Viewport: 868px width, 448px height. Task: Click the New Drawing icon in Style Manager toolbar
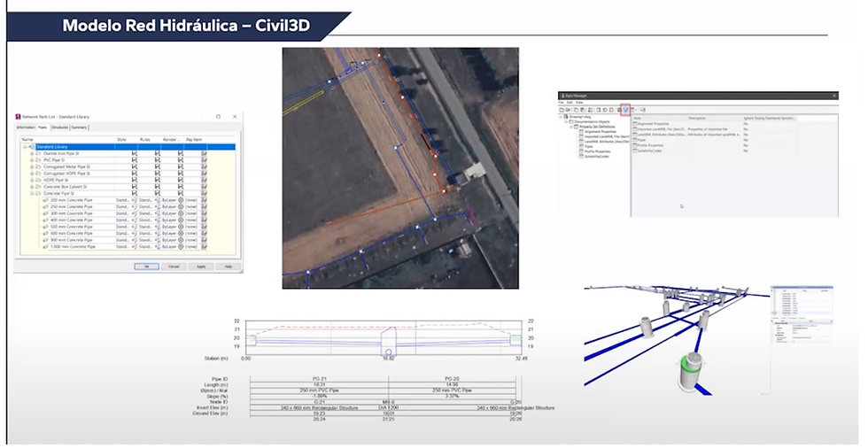[x=562, y=110]
